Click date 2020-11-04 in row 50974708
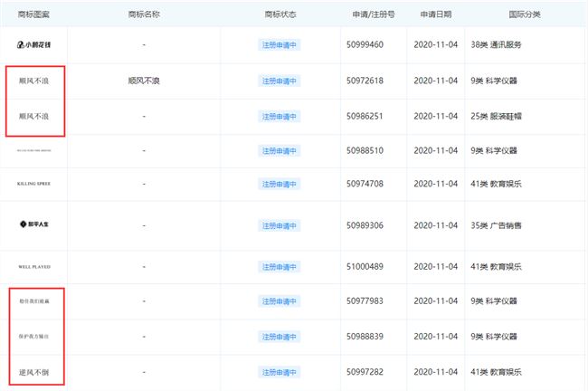Image resolution: width=588 pixels, height=391 pixels. (436, 184)
